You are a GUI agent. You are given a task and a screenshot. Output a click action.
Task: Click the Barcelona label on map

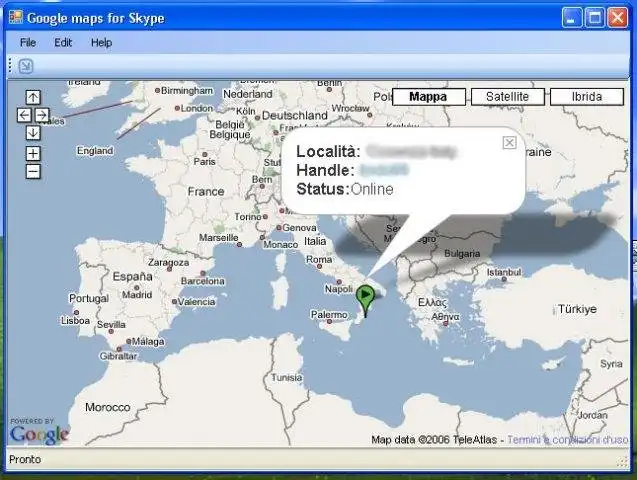[202, 281]
